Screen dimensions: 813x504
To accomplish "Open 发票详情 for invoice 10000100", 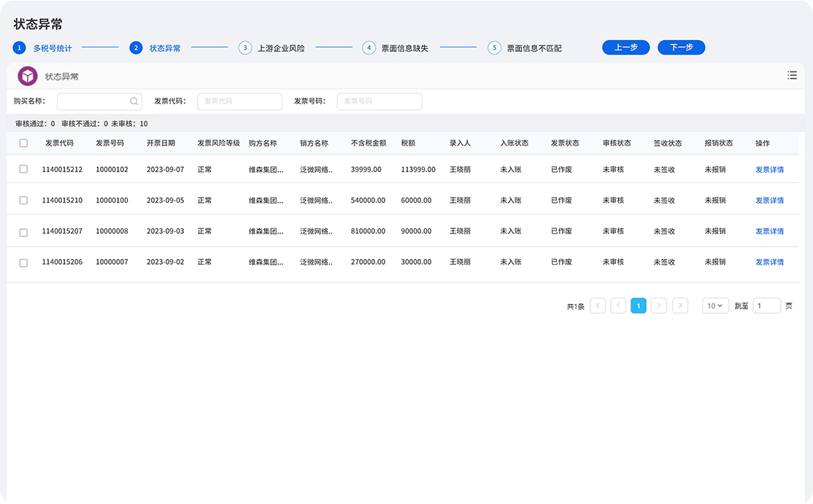I will point(769,201).
